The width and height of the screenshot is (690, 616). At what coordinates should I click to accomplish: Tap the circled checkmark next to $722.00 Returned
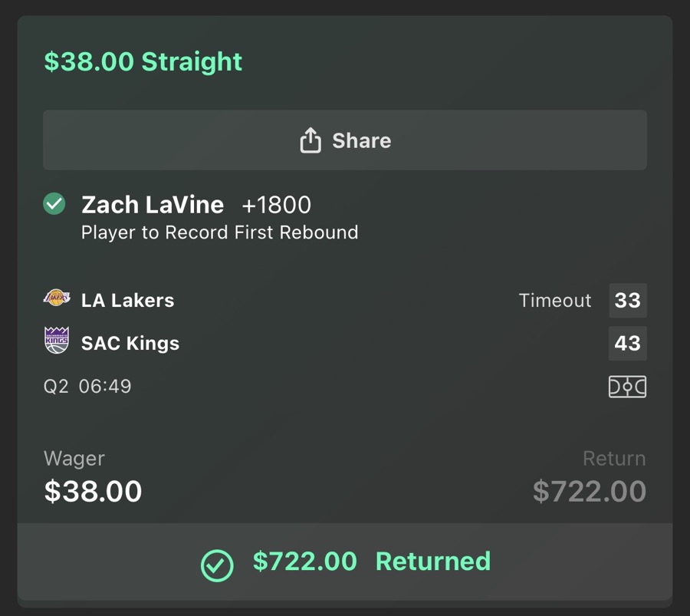(x=217, y=562)
